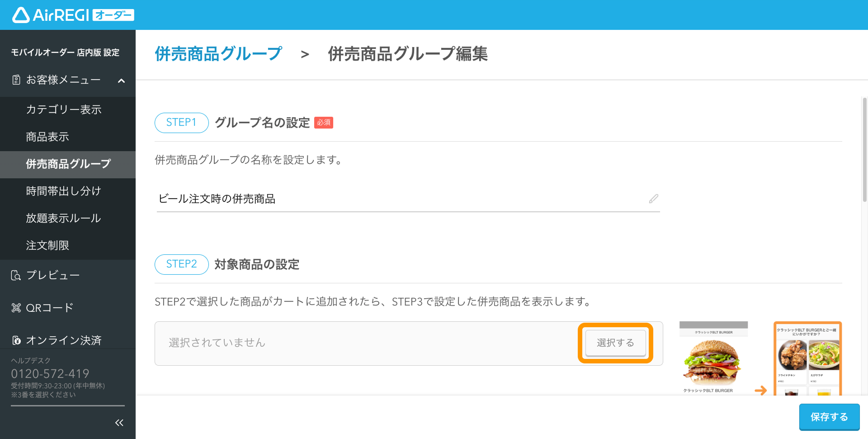Go back via 併売商品グループ breadcrumb link
868x439 pixels.
(x=218, y=54)
